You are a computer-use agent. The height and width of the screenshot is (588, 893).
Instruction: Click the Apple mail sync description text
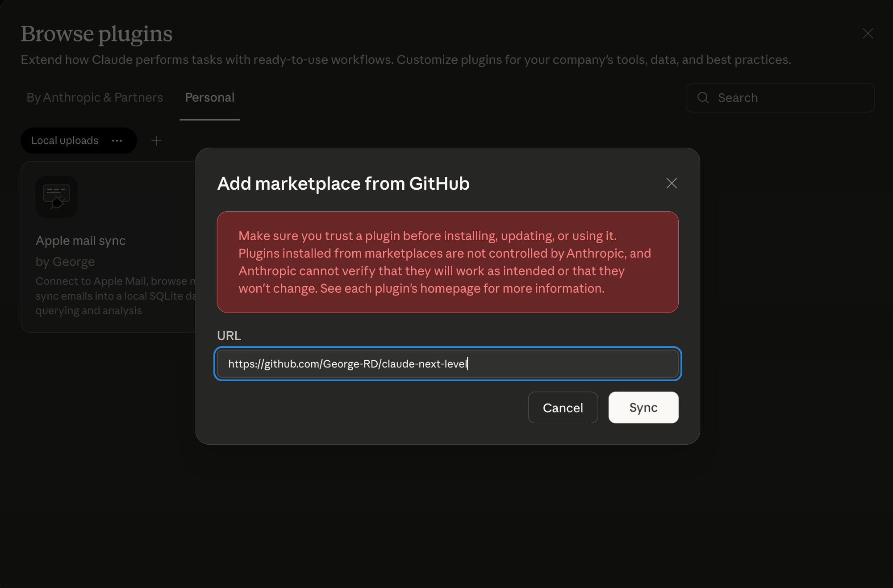[x=116, y=296]
